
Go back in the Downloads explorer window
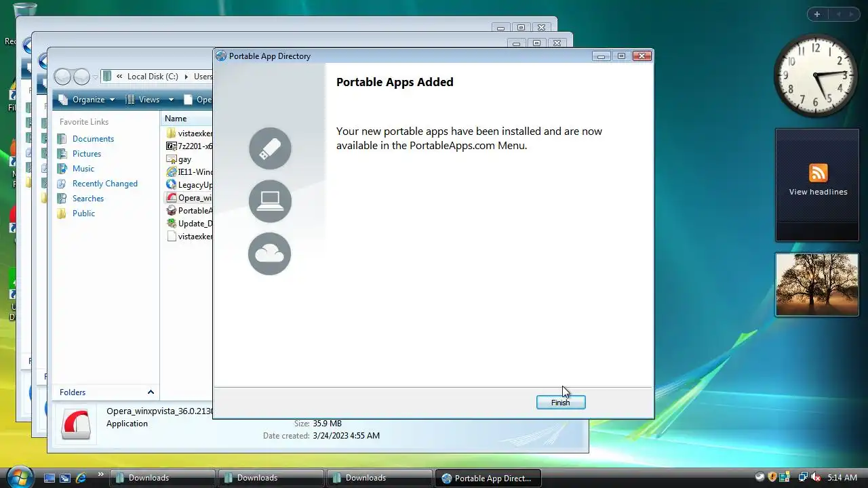63,77
